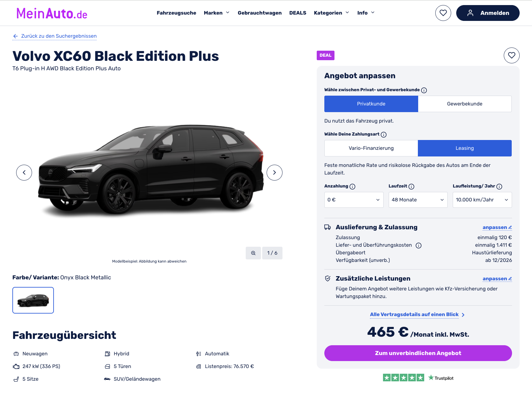This screenshot has height=394, width=532.
Task: Select the Gewerbekunde option
Action: tap(464, 104)
